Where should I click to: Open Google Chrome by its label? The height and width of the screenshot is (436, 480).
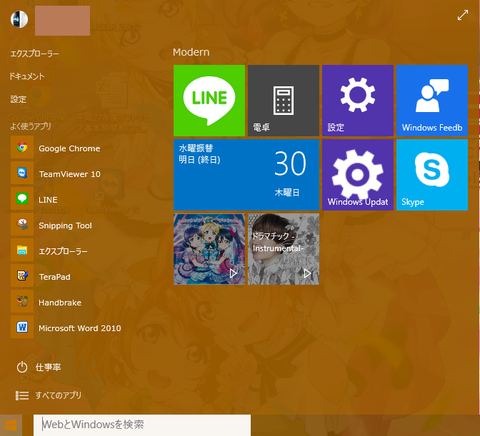pyautogui.click(x=69, y=149)
